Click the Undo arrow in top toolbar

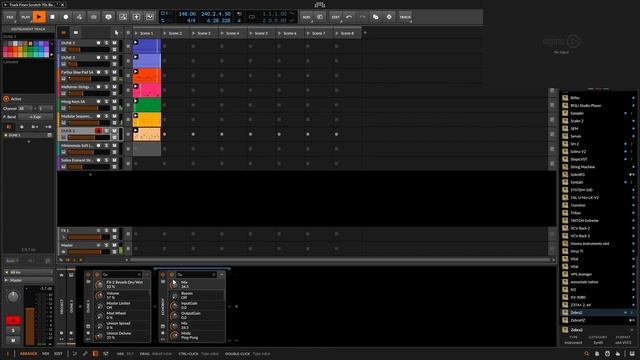point(349,17)
